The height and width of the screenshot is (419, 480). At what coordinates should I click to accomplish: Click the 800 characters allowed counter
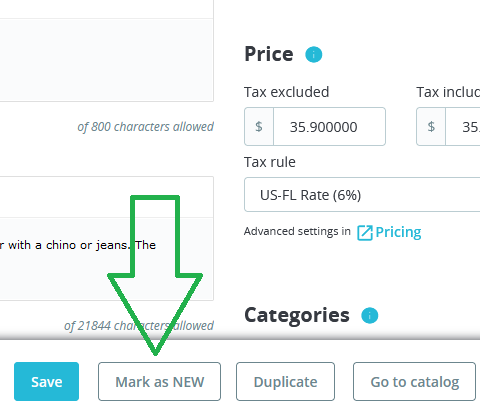click(x=145, y=127)
